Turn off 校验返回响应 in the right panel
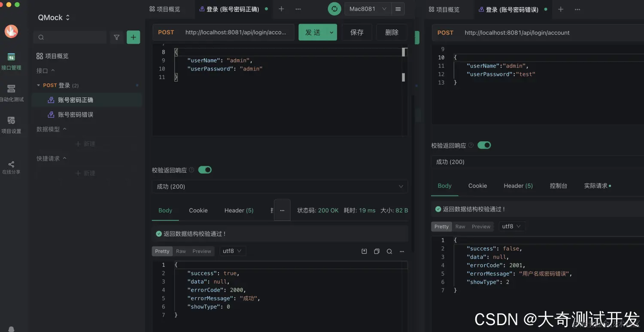This screenshot has width=644, height=332. [x=484, y=145]
